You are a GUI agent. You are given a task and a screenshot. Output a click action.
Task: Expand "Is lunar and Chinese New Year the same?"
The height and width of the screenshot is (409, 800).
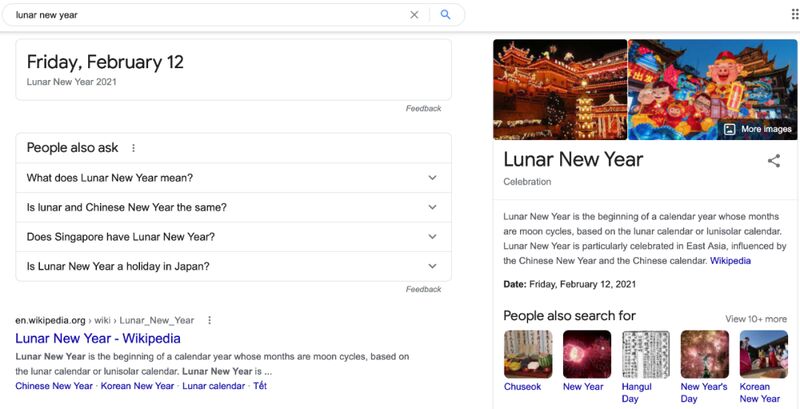(x=234, y=208)
